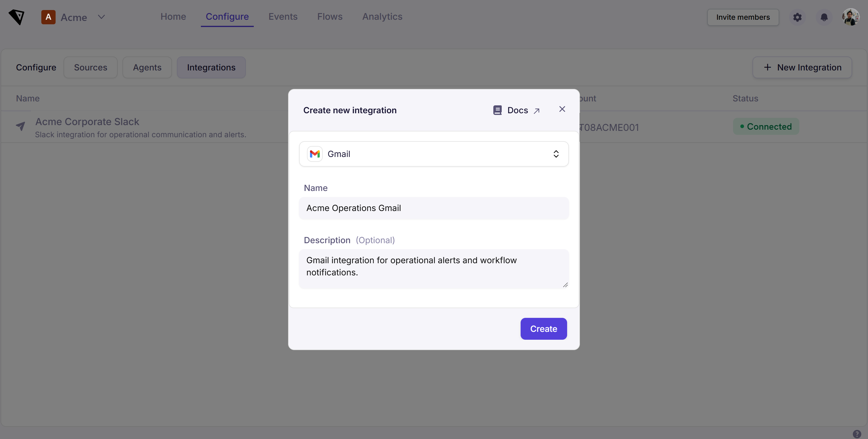The image size is (868, 439).
Task: Click the T08ACME001 account value
Action: pyautogui.click(x=609, y=128)
